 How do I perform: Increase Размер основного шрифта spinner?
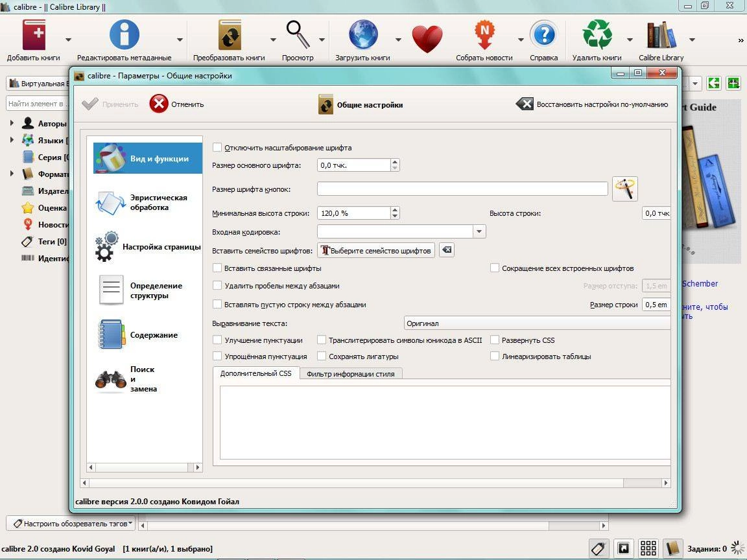pos(394,162)
